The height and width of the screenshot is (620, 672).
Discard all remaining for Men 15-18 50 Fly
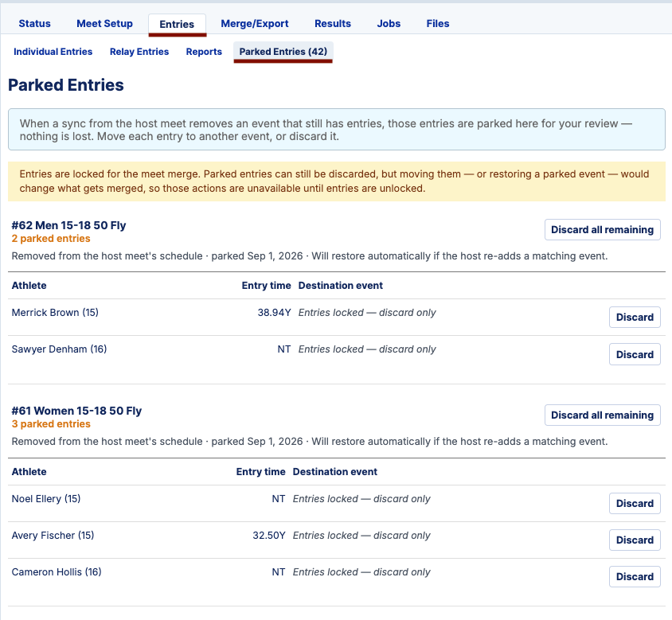[602, 230]
